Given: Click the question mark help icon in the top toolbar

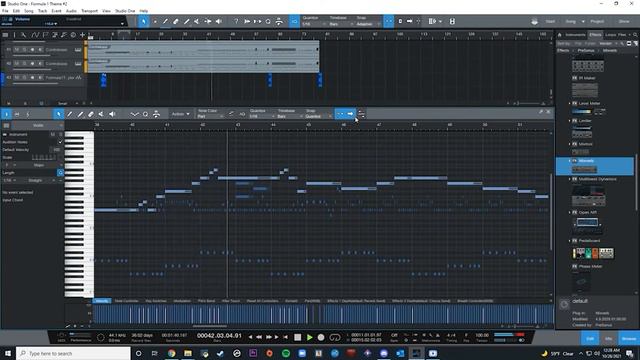Looking at the screenshot, I should (236, 21).
